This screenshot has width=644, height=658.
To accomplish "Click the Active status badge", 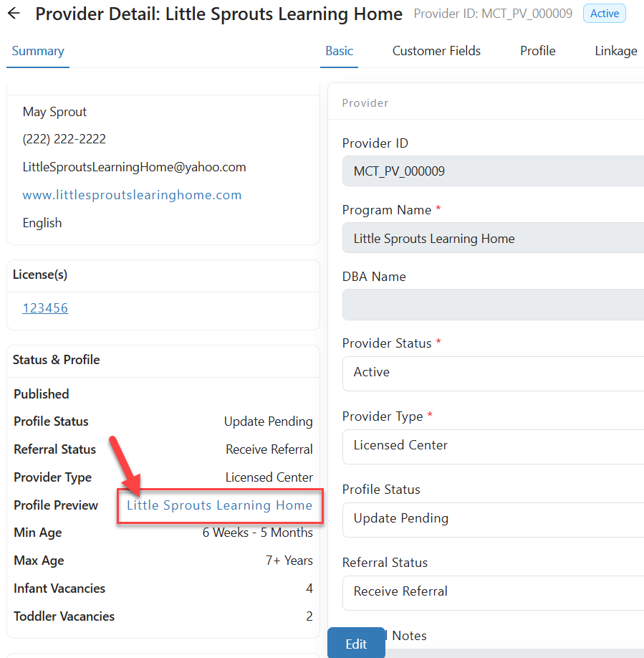I will tap(604, 14).
